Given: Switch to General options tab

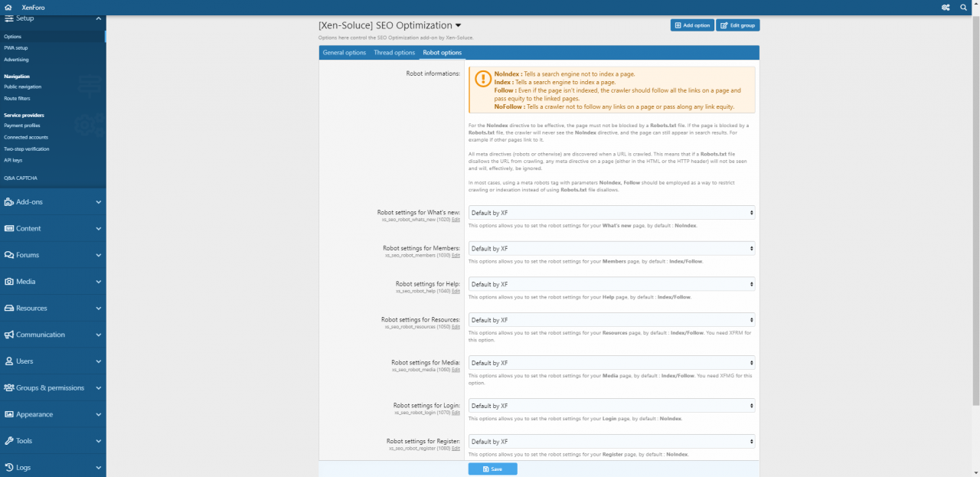Looking at the screenshot, I should [x=345, y=53].
